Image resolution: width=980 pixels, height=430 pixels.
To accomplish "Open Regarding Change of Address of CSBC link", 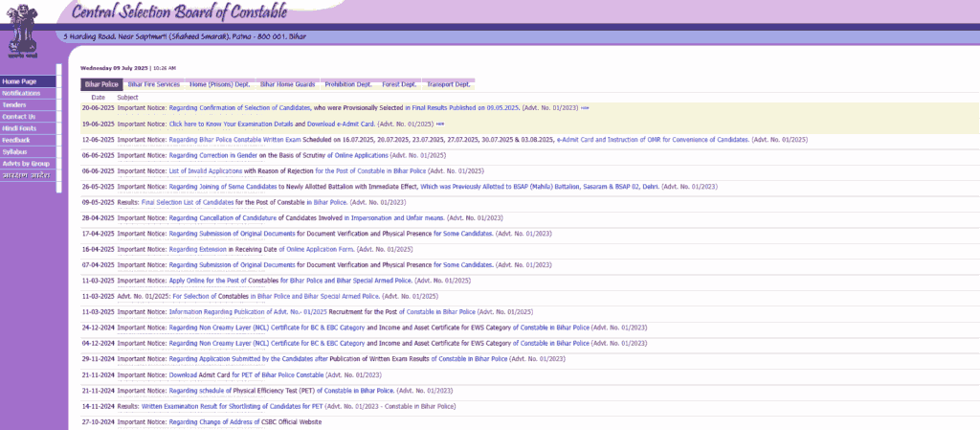I will click(x=246, y=421).
